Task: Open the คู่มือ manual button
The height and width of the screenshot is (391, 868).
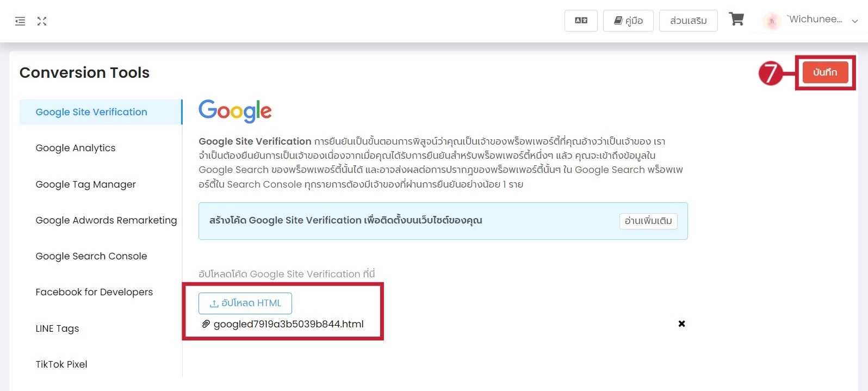Action: click(628, 21)
